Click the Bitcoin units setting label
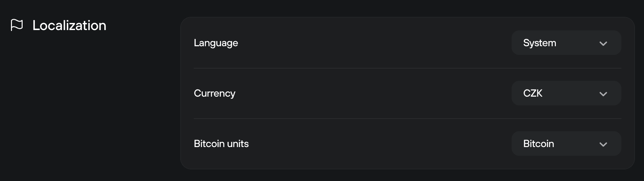Viewport: 644px width, 181px height. coord(221,144)
